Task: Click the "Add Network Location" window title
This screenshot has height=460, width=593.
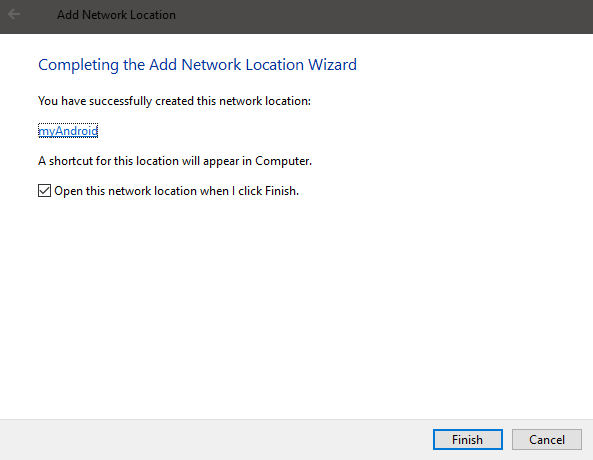Action: 116,15
